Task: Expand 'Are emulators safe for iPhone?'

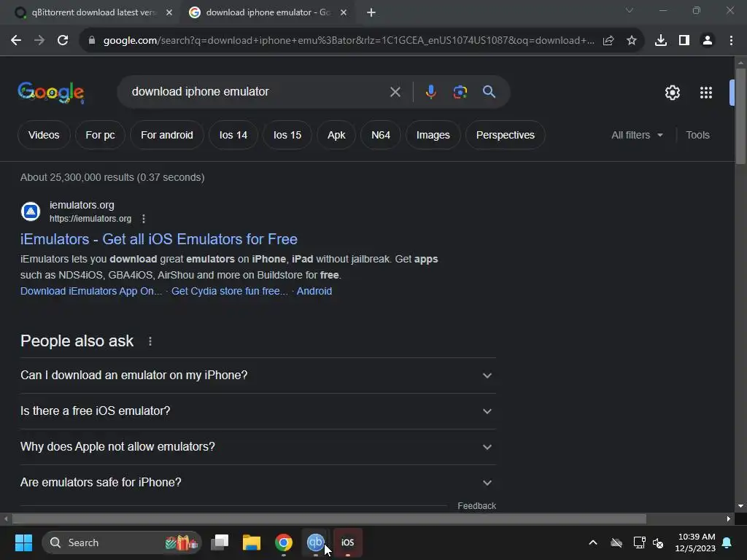Action: pos(258,483)
